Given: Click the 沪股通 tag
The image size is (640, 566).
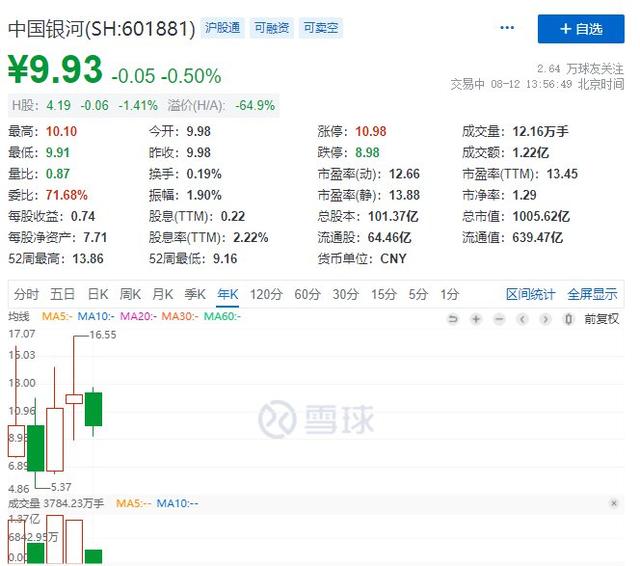Looking at the screenshot, I should [x=222, y=28].
